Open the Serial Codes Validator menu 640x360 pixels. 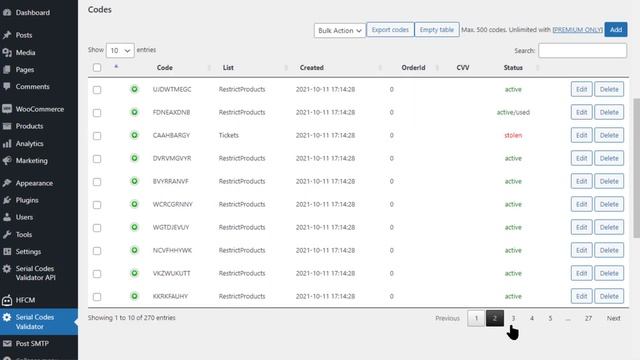tap(39, 322)
